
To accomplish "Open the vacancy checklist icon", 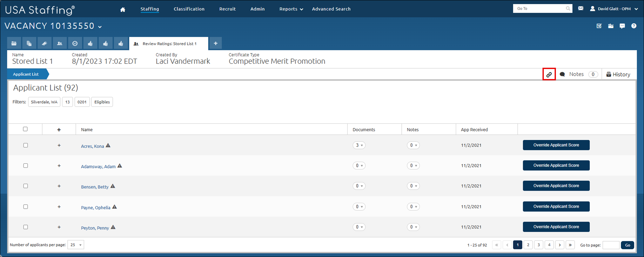I will click(599, 26).
